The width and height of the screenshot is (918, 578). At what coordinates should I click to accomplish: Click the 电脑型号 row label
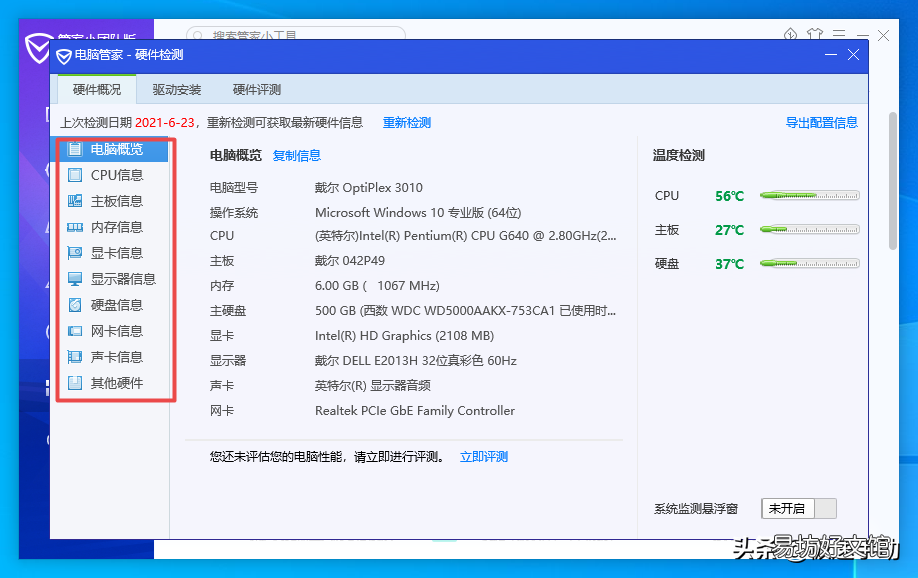click(x=234, y=188)
